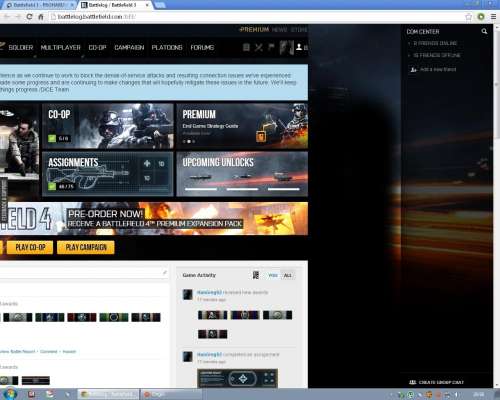Screen dimensions: 500x400
Task: Open the UPCOMING UNLOCKS tile
Action: coord(242,174)
